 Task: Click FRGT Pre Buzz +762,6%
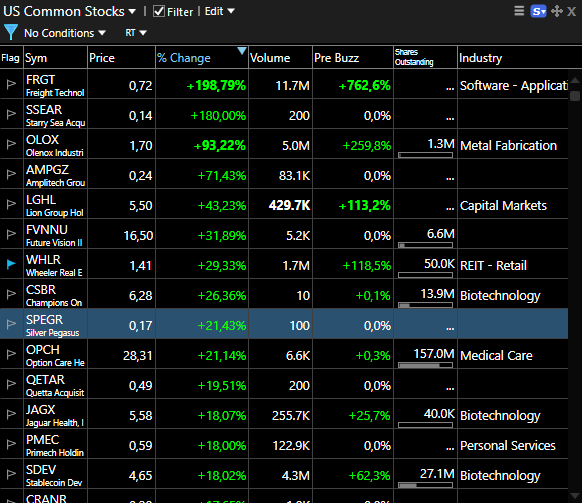[364, 86]
